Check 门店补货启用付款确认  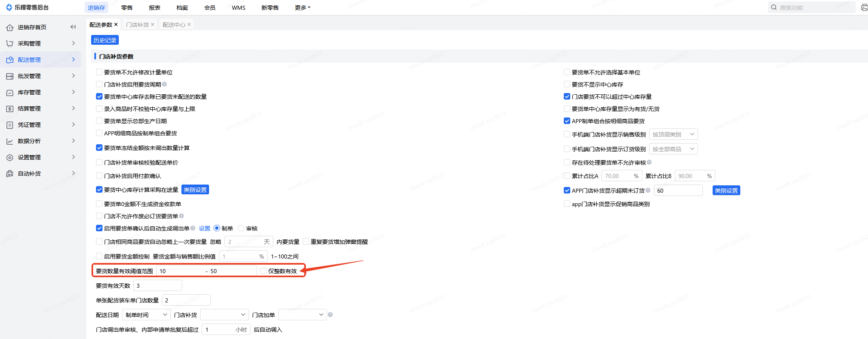click(99, 176)
